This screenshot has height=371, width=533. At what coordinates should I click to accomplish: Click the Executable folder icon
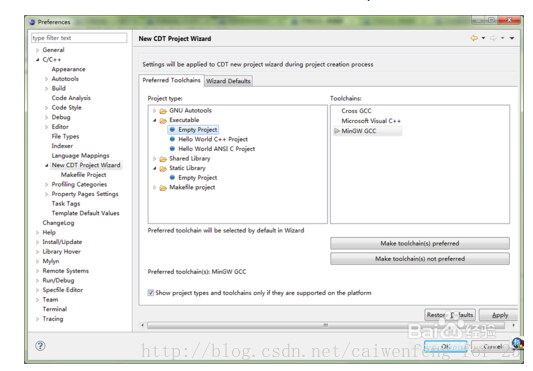tap(163, 120)
